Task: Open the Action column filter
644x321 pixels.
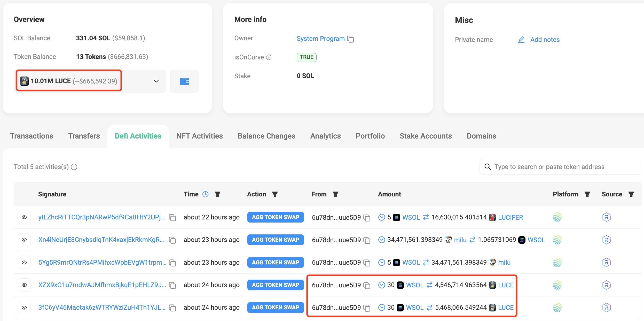Action: 275,194
